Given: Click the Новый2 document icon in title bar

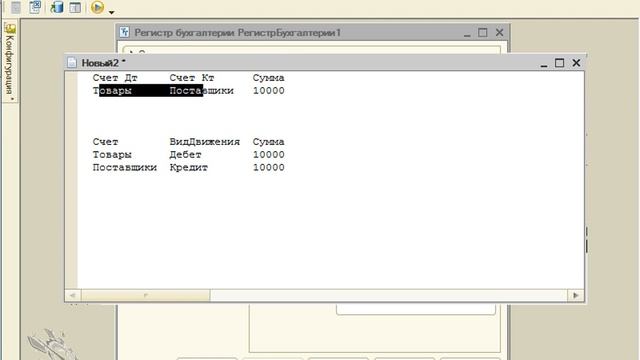Looking at the screenshot, I should coord(72,62).
